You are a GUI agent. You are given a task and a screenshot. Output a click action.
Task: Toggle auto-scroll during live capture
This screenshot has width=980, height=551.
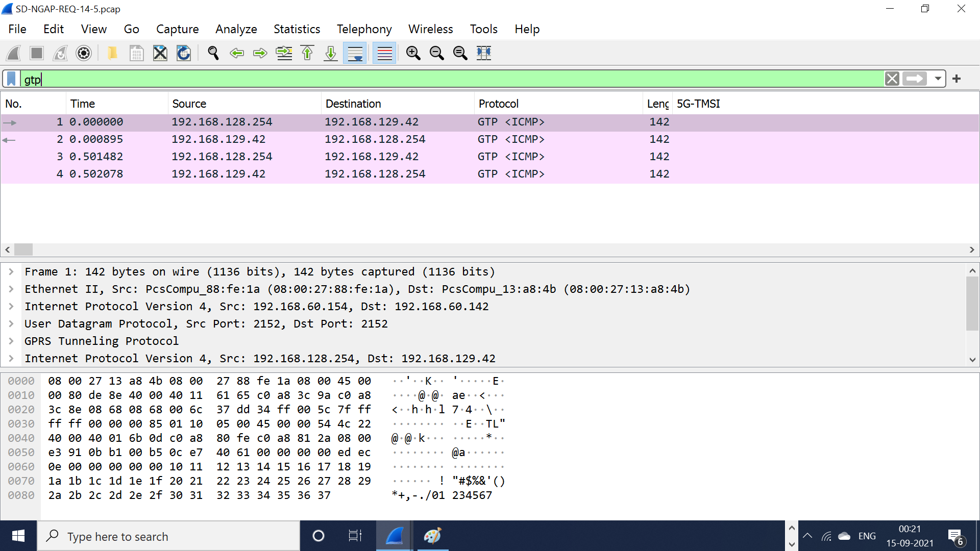tap(355, 53)
